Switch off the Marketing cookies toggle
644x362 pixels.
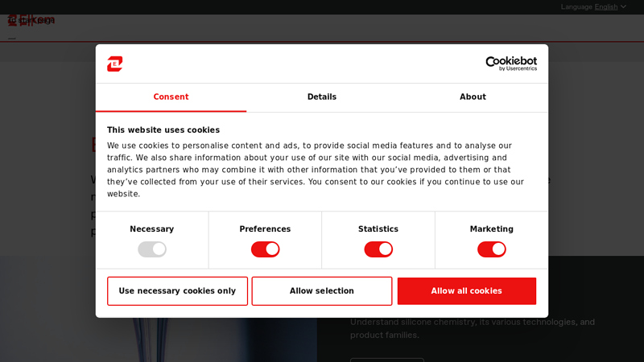491,249
